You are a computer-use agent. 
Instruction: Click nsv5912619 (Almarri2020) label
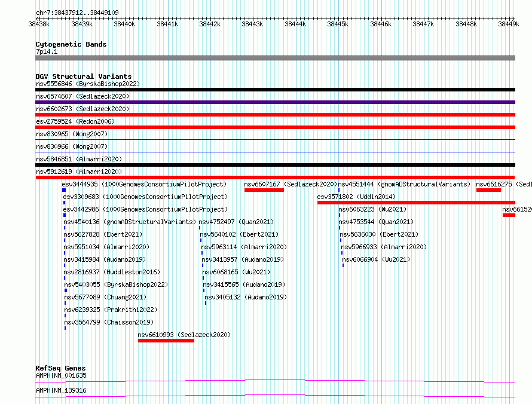79,172
